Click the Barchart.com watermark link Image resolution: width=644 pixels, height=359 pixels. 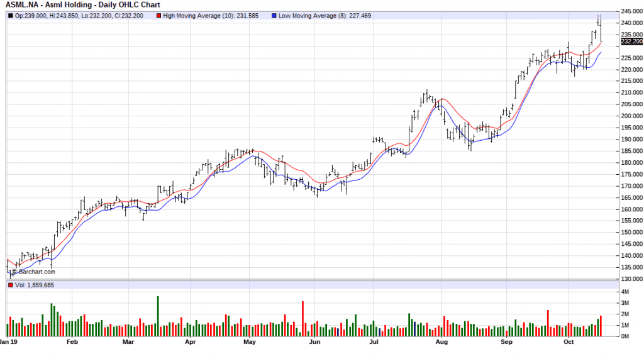point(35,272)
